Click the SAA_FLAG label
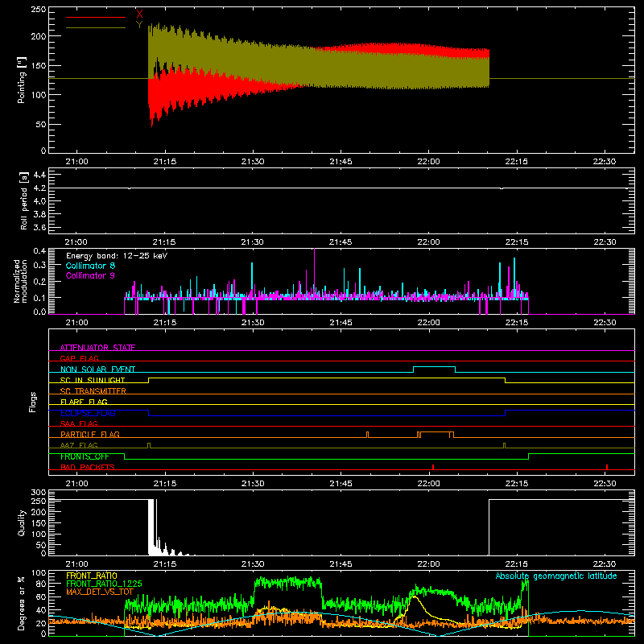 pyautogui.click(x=79, y=423)
